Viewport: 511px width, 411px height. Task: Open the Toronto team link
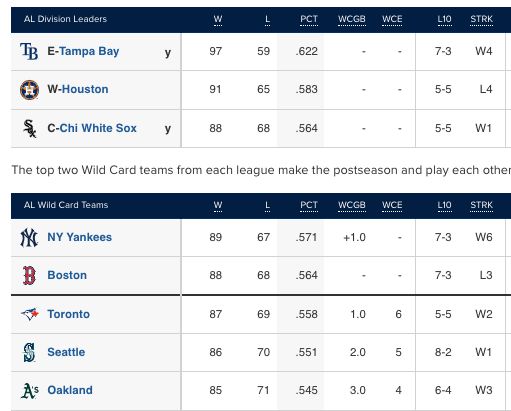69,314
